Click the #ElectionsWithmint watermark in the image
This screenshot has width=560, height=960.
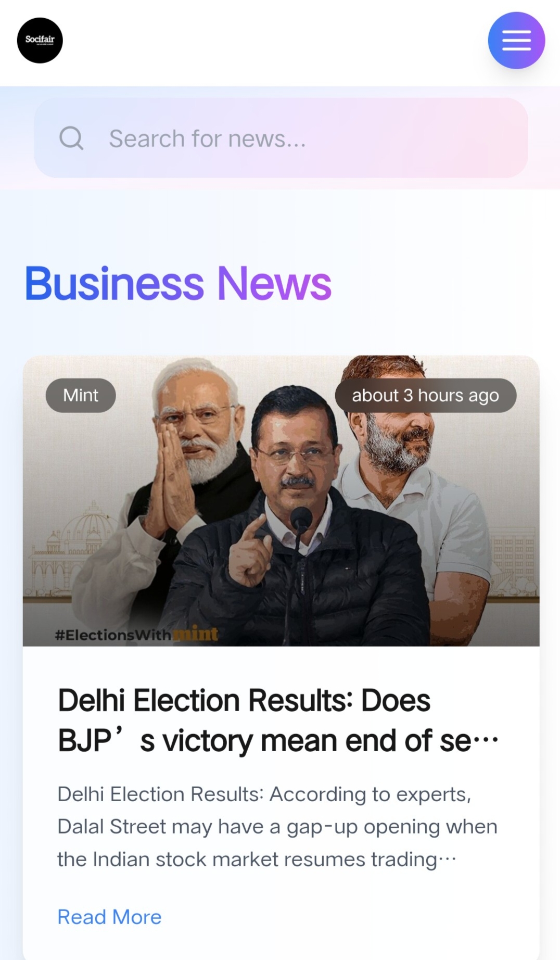(x=136, y=634)
